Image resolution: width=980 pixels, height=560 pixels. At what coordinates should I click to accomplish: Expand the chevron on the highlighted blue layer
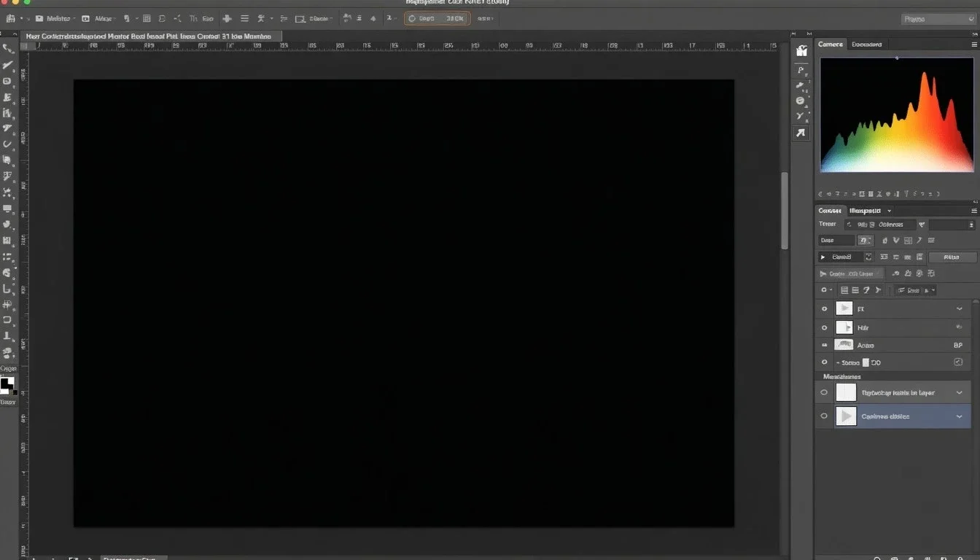pyautogui.click(x=960, y=416)
